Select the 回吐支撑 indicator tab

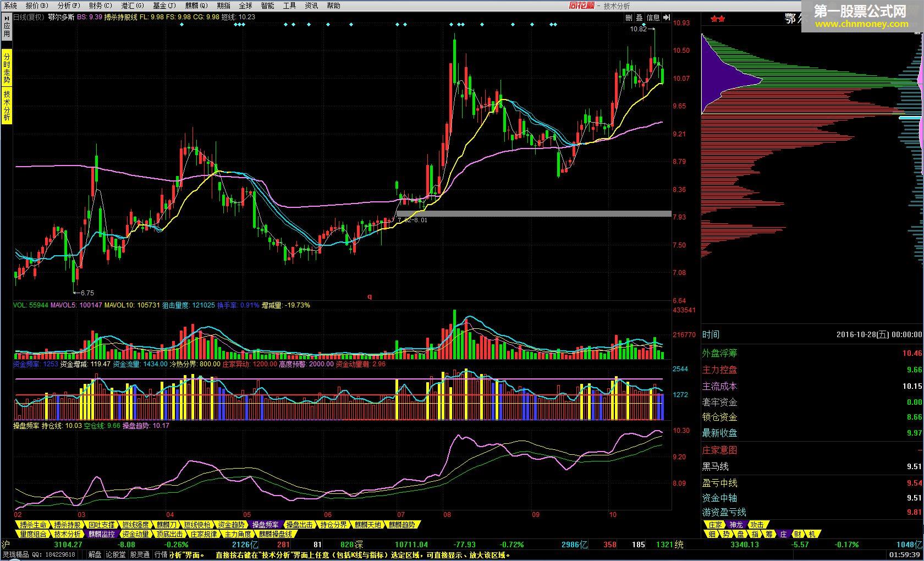(101, 525)
